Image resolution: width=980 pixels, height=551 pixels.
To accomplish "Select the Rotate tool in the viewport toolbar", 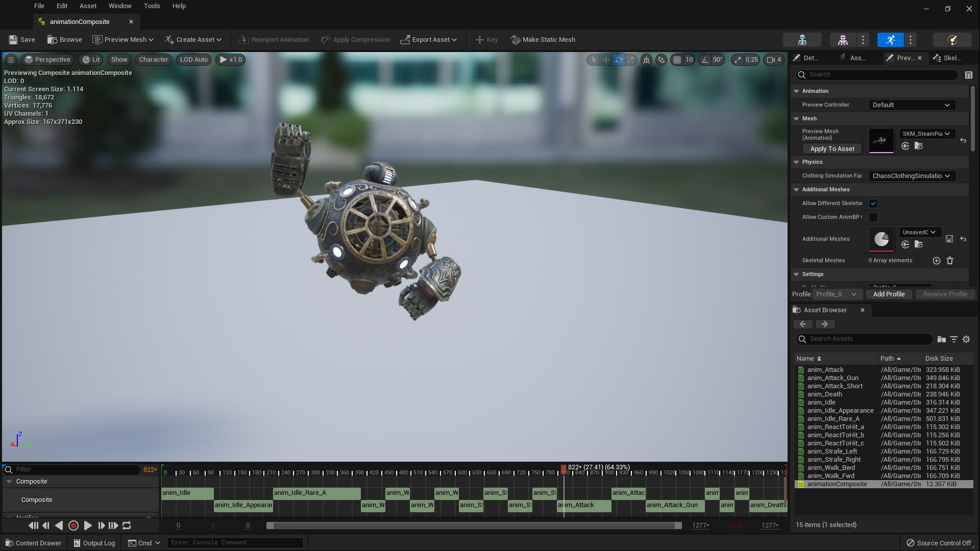I will pos(619,60).
